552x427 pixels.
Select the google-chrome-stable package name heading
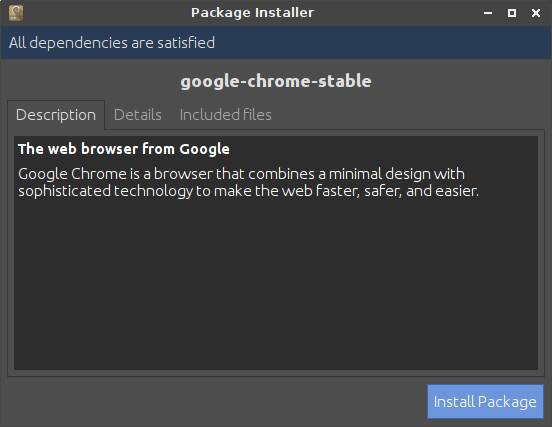pyautogui.click(x=276, y=81)
